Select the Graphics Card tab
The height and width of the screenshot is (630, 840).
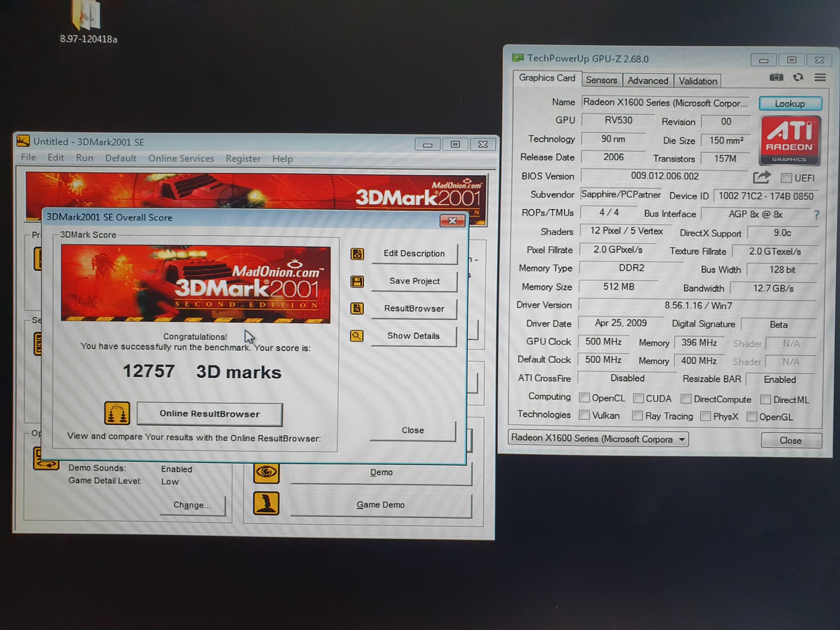(547, 78)
